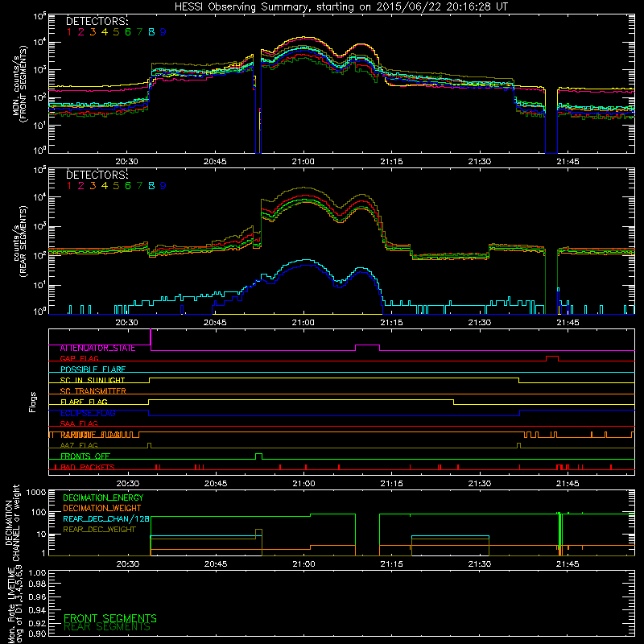The image size is (644, 644).
Task: Click the BAD_PACKETS flag label
Action: 88,467
